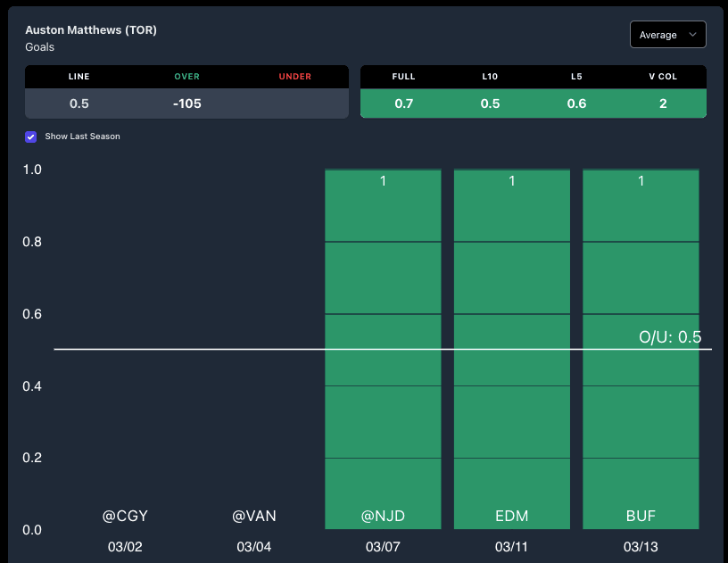This screenshot has width=728, height=563.
Task: Click the L5 average value 0.6
Action: click(x=576, y=103)
